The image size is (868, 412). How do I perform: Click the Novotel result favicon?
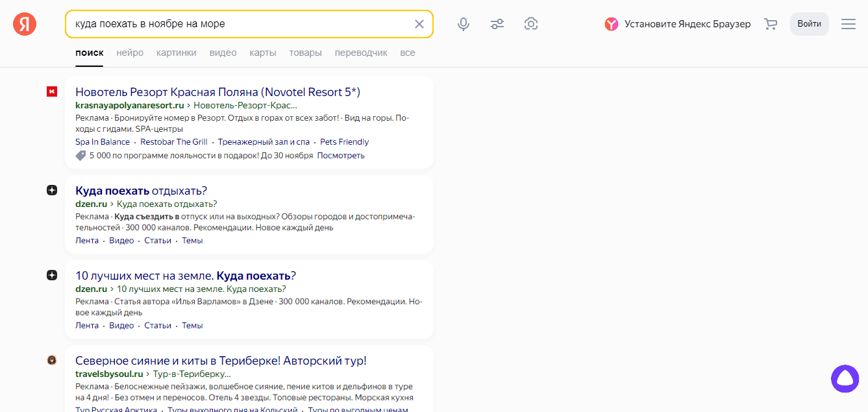(52, 92)
